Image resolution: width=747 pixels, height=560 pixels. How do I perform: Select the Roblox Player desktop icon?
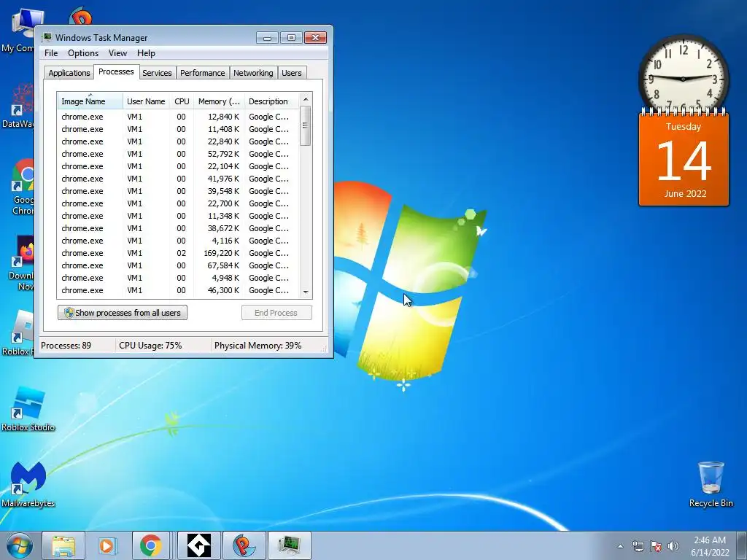[x=18, y=333]
